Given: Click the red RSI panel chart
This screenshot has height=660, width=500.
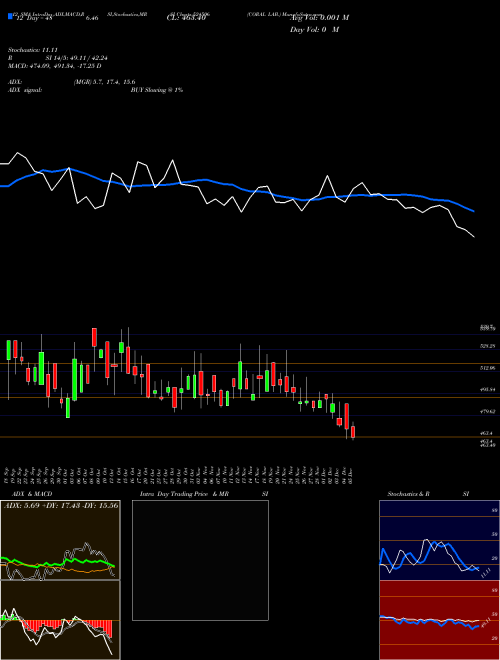Looking at the screenshot, I should pyautogui.click(x=439, y=620).
